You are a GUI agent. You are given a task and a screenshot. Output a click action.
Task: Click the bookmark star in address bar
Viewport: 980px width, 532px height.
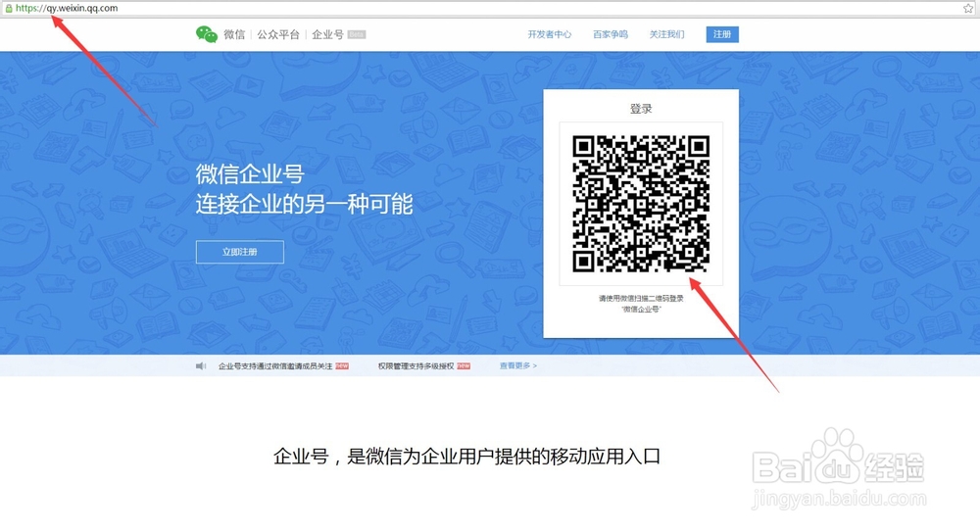(x=968, y=8)
